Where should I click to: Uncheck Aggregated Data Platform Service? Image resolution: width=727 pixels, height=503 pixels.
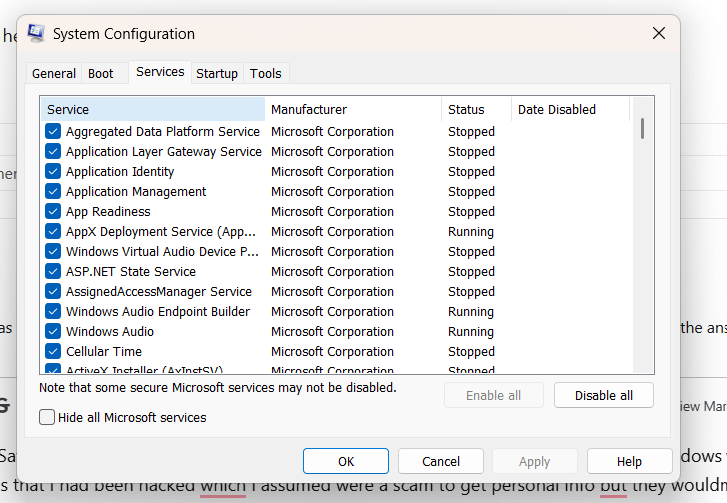coord(53,132)
